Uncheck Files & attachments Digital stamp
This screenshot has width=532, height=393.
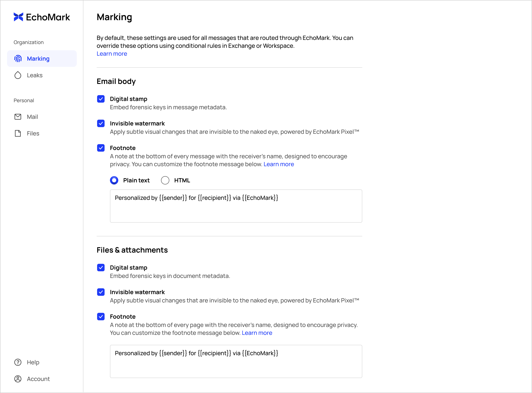(x=101, y=268)
